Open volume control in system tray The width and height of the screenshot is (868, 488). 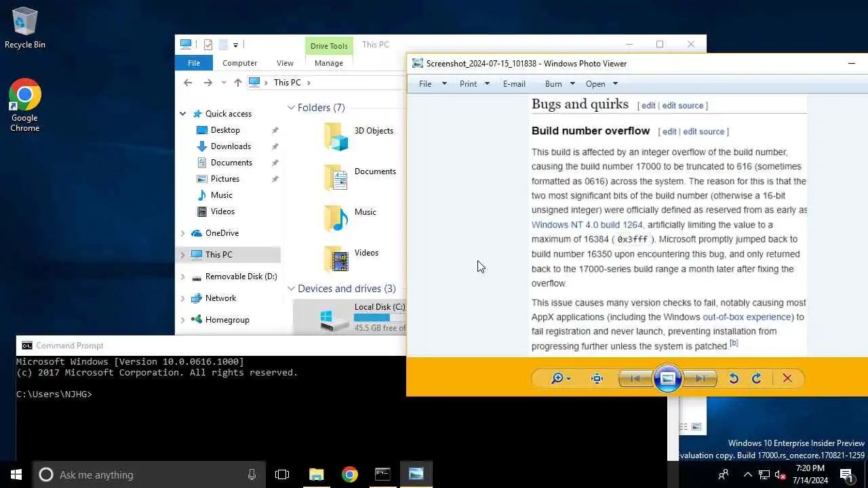coord(780,474)
